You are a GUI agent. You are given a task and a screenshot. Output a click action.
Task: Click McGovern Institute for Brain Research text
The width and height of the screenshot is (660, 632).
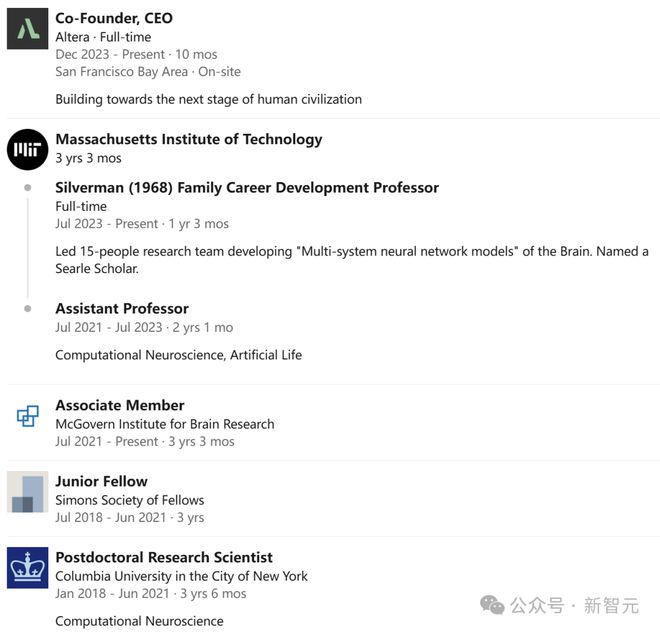pyautogui.click(x=165, y=424)
